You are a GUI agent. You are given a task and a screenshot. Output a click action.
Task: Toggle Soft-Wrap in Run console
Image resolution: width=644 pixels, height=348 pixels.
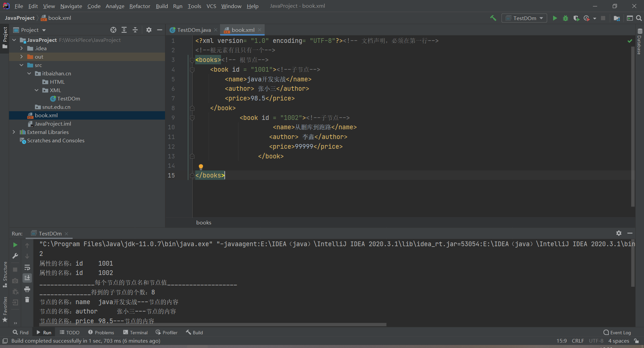[x=27, y=267]
